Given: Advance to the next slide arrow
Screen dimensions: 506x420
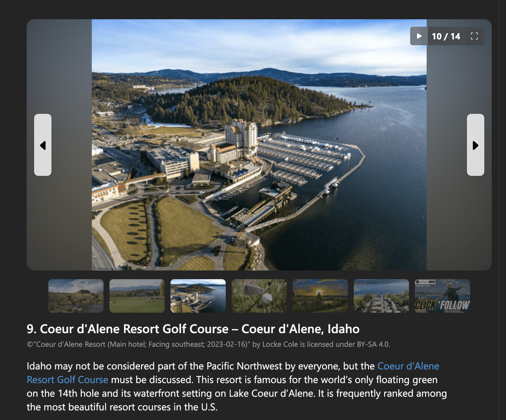Looking at the screenshot, I should (x=476, y=145).
